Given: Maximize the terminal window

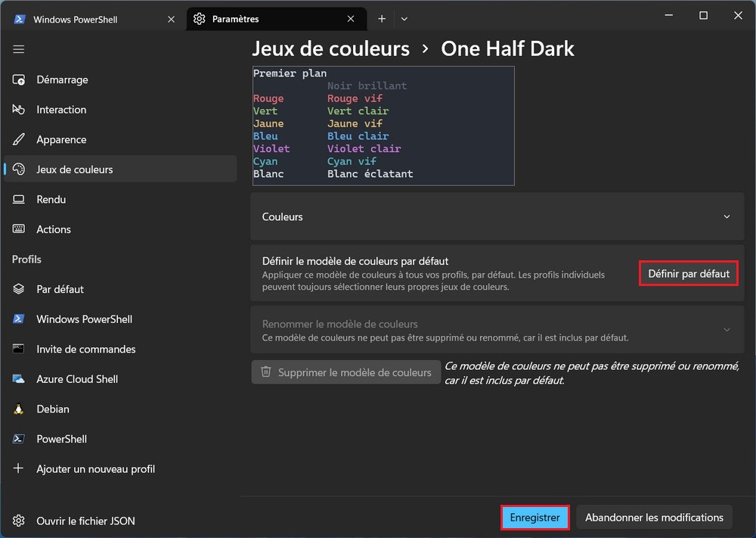Looking at the screenshot, I should pyautogui.click(x=703, y=15).
